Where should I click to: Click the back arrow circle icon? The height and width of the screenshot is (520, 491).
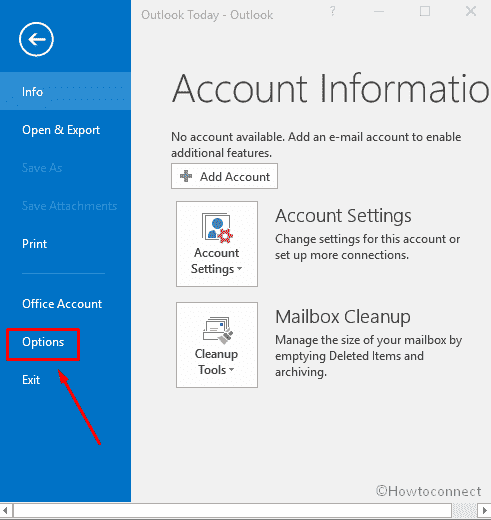[x=36, y=39]
